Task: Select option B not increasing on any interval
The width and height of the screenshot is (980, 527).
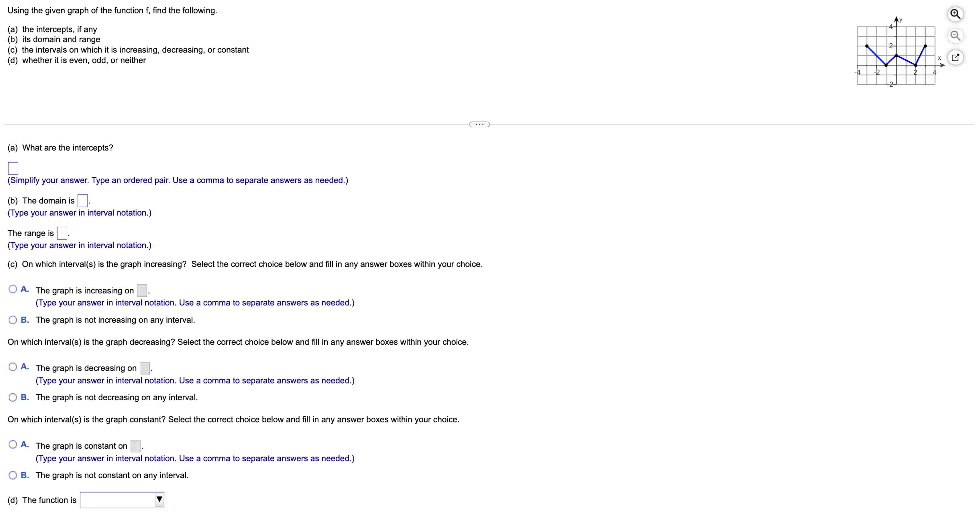Action: tap(13, 320)
